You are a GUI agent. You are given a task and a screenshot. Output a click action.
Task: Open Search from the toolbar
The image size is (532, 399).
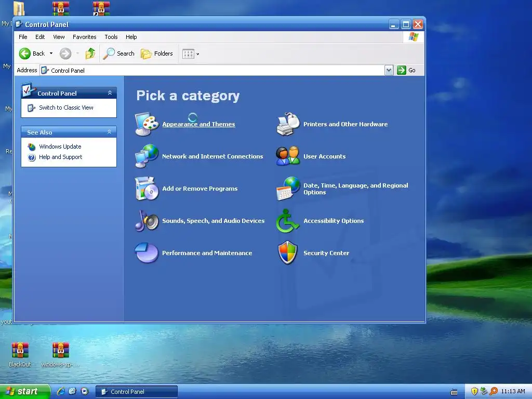119,54
